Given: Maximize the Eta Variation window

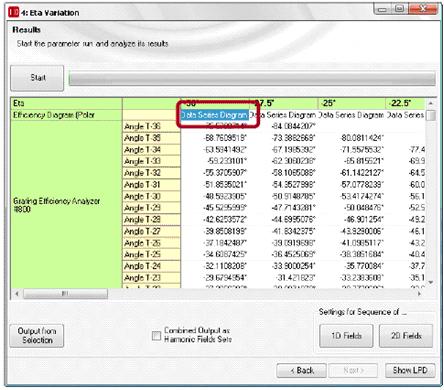Looking at the screenshot, I should (399, 9).
